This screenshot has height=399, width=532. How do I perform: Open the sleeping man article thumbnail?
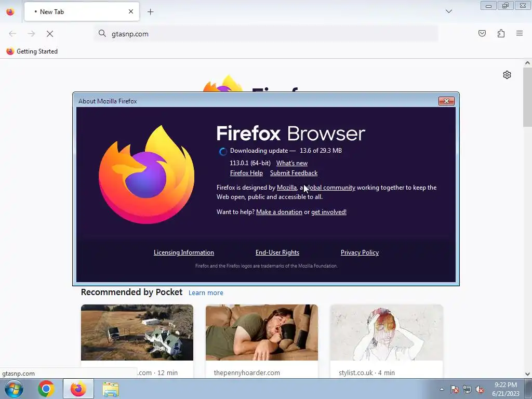[x=262, y=332]
